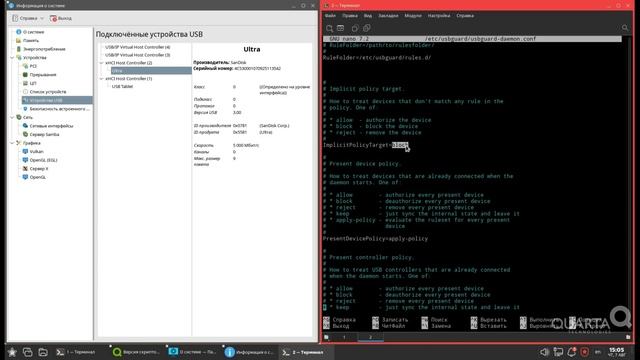Click the notifications bell tray icon

(x=571, y=352)
